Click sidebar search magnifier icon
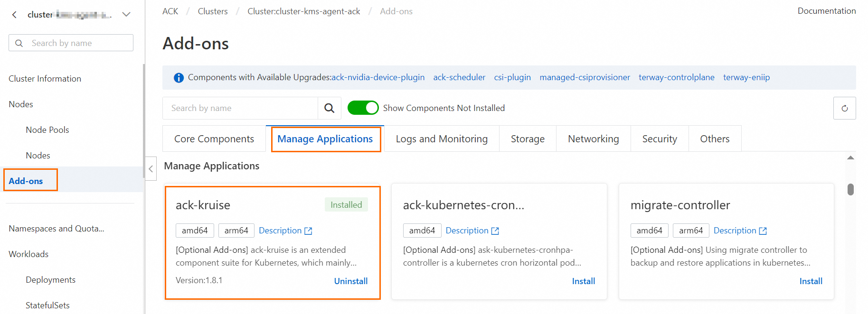 [x=19, y=43]
